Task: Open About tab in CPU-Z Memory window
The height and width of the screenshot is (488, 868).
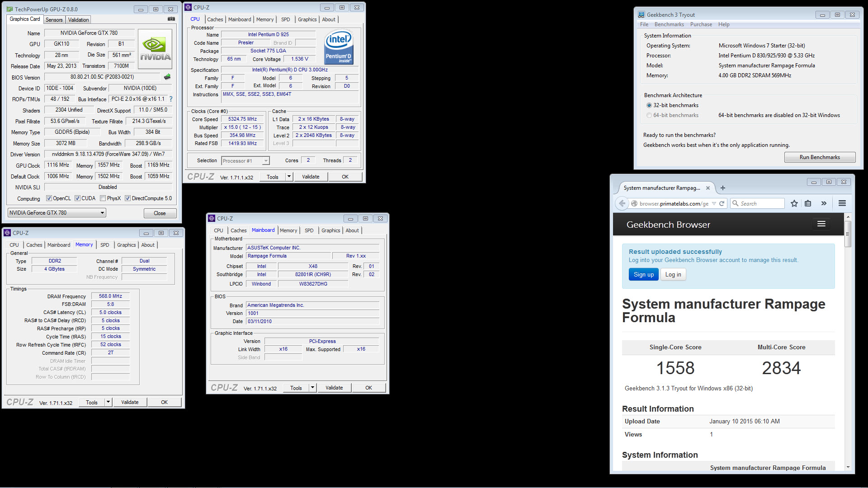Action: (x=148, y=245)
